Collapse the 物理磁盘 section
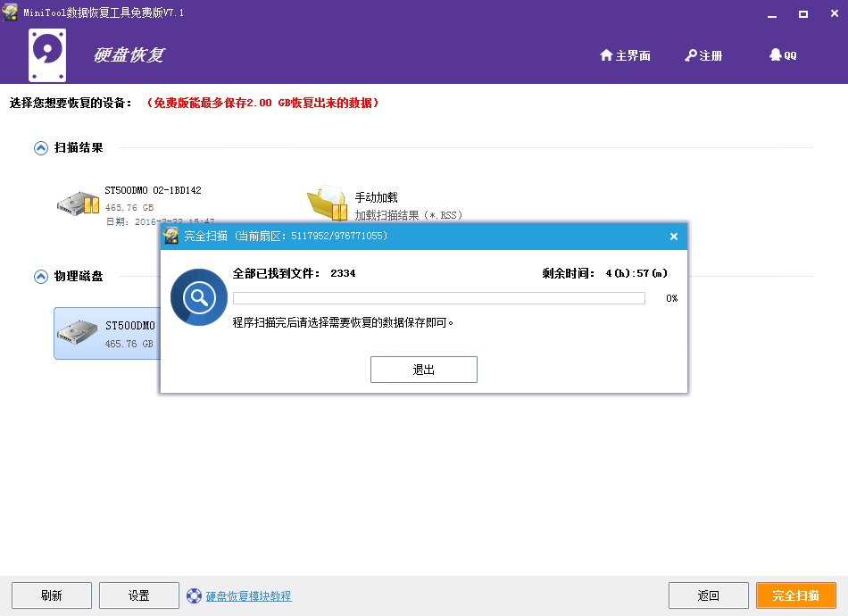 click(x=41, y=277)
